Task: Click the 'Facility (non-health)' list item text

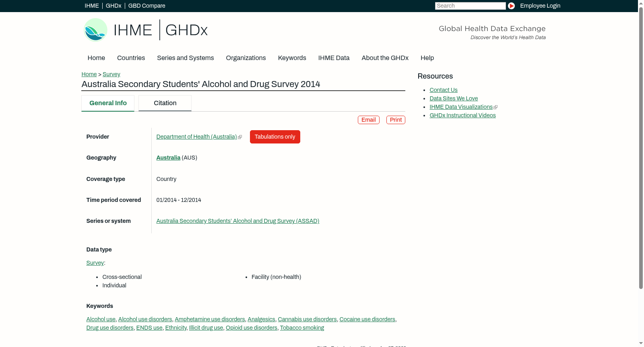Action: point(277,277)
